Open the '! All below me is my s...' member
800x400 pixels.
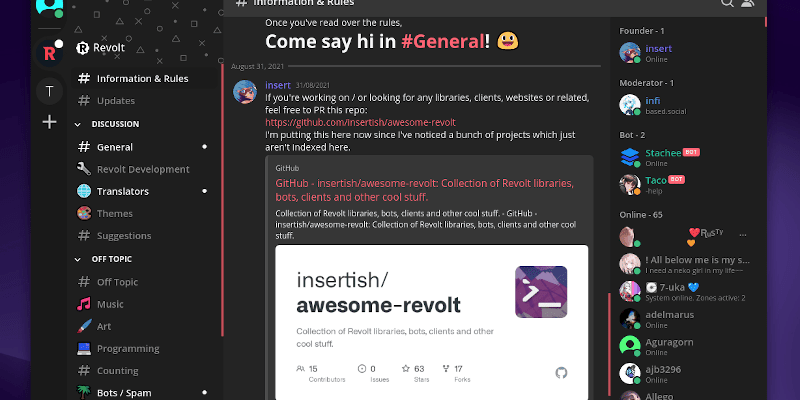click(x=689, y=264)
